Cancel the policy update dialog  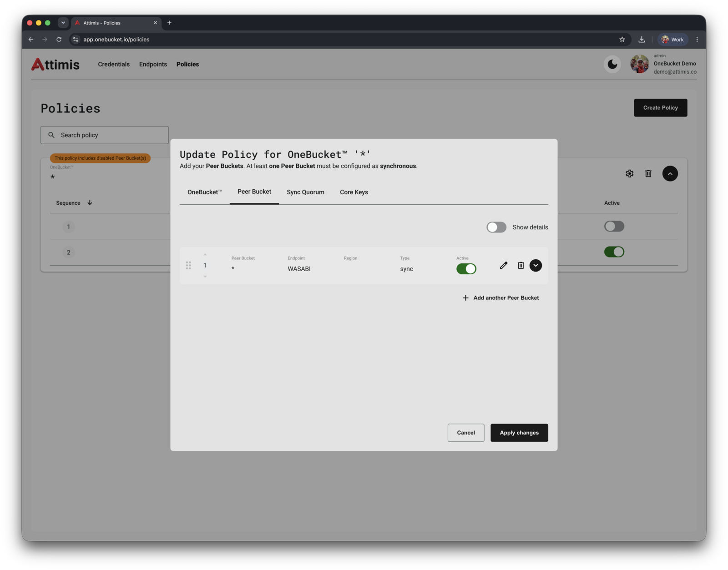point(465,433)
